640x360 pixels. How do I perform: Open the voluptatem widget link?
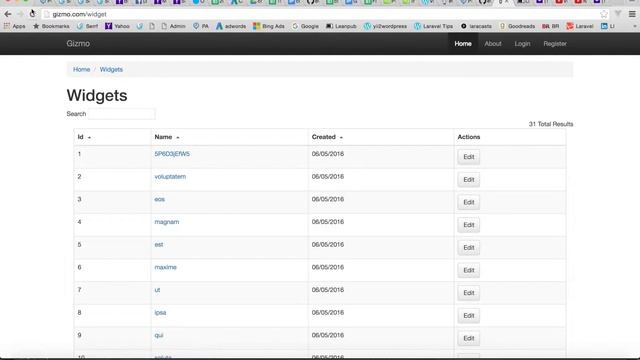click(170, 177)
